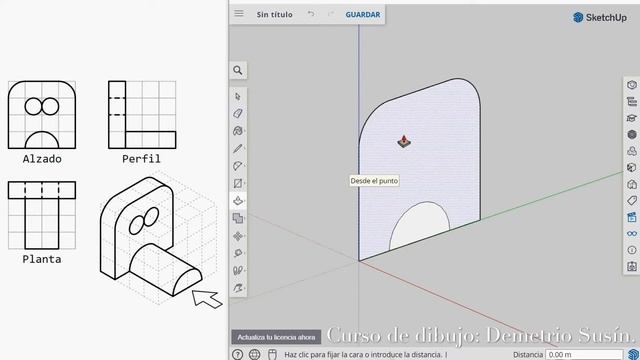The height and width of the screenshot is (360, 640).
Task: Click the 'Distancia' label in status bar
Action: coord(528,355)
